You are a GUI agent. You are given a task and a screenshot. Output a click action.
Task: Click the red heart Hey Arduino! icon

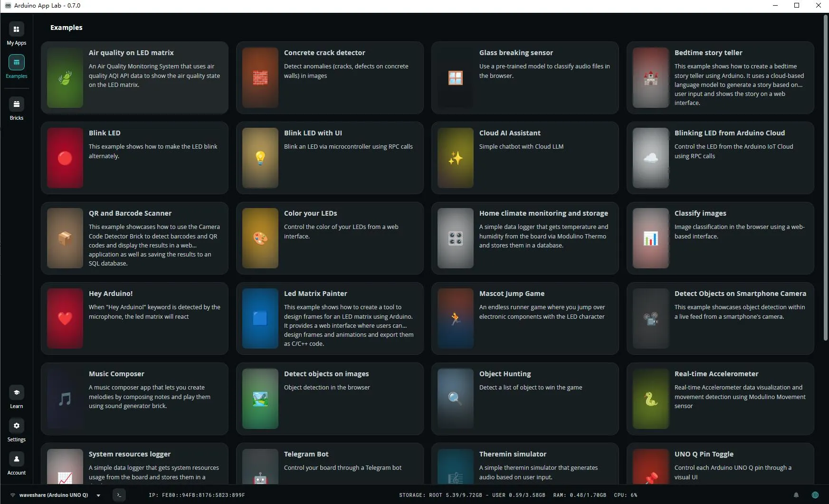[x=65, y=319]
